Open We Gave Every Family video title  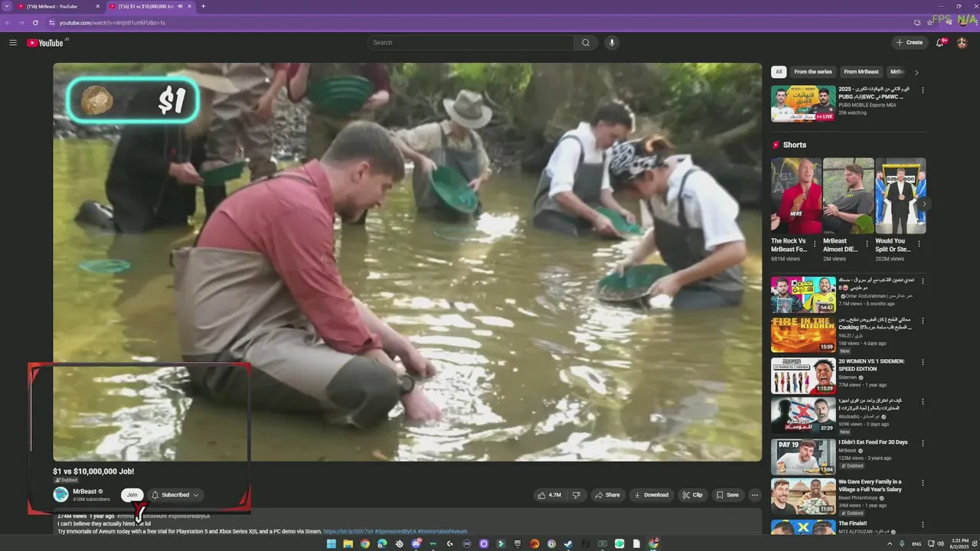[x=870, y=486]
